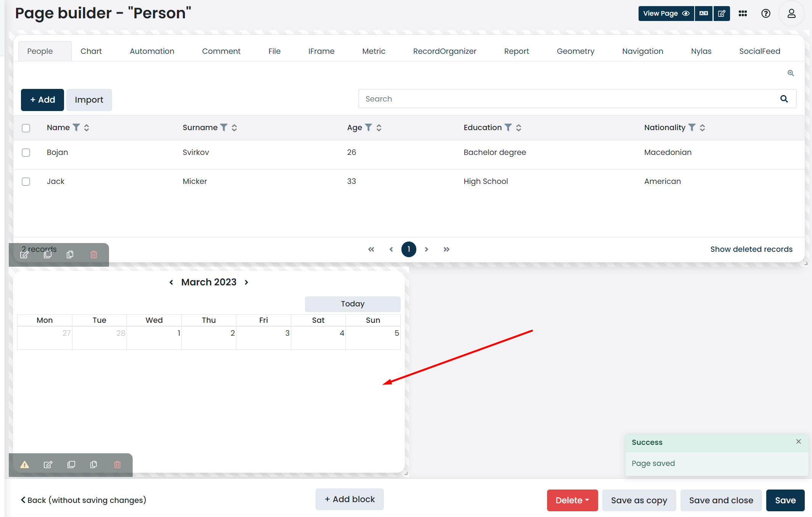Open the user account menu
The width and height of the screenshot is (812, 517).
click(x=791, y=13)
